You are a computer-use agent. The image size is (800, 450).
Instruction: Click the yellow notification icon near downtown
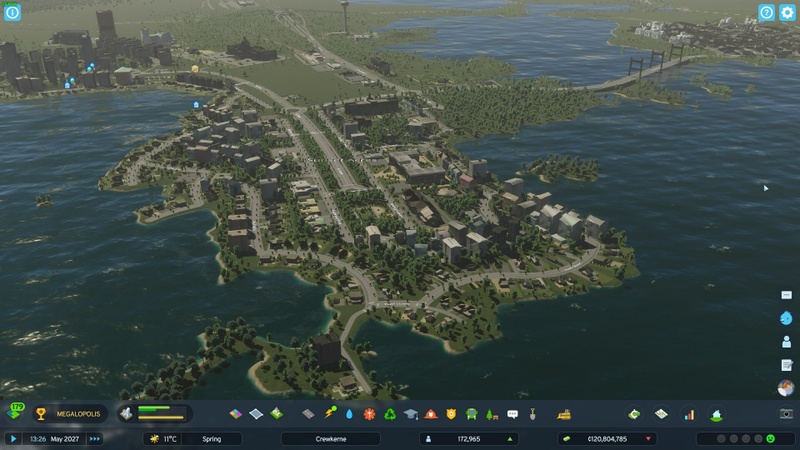pyautogui.click(x=195, y=68)
